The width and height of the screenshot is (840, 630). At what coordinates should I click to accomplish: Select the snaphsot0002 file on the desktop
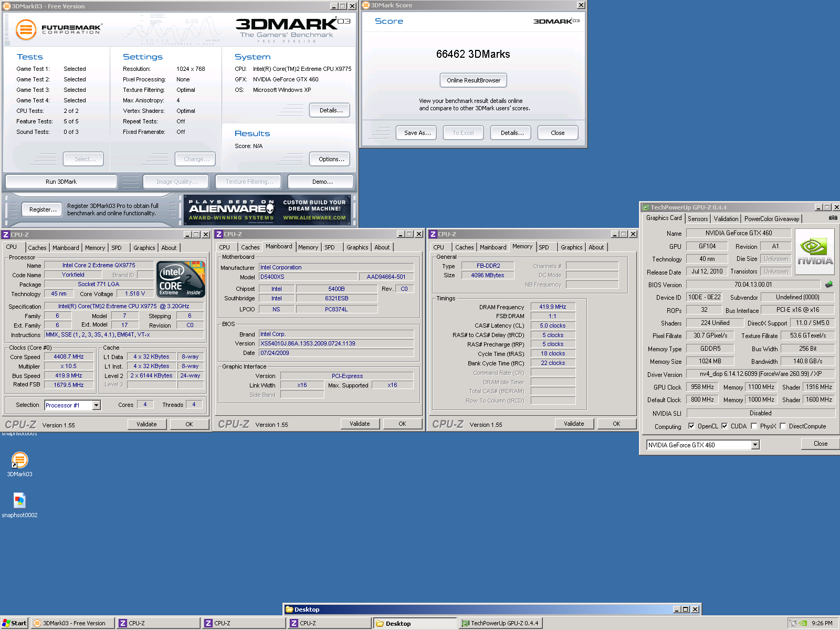pyautogui.click(x=19, y=505)
